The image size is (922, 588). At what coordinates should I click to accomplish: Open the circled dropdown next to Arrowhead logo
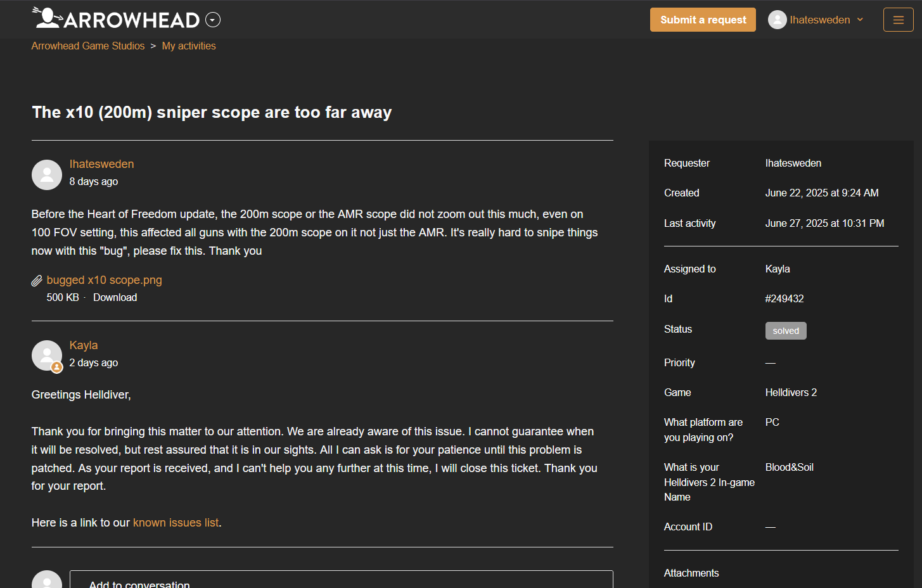[x=214, y=20]
